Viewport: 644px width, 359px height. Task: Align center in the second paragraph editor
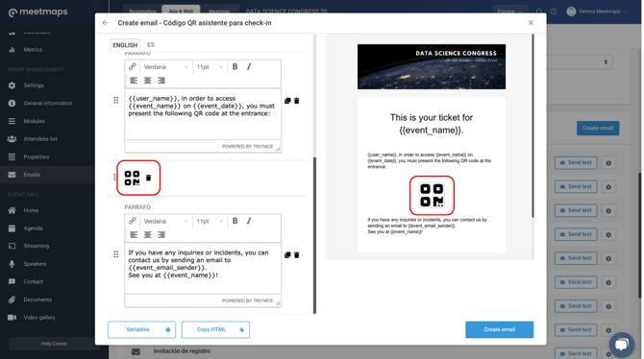point(147,234)
